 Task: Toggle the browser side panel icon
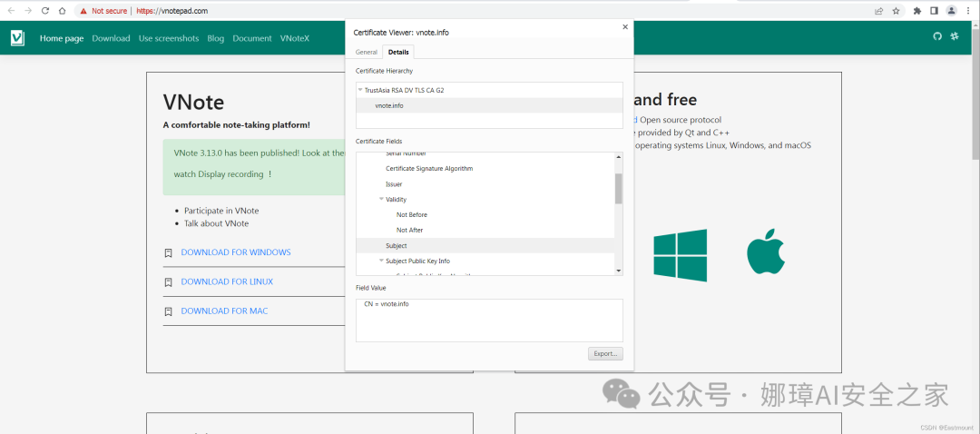(935, 11)
